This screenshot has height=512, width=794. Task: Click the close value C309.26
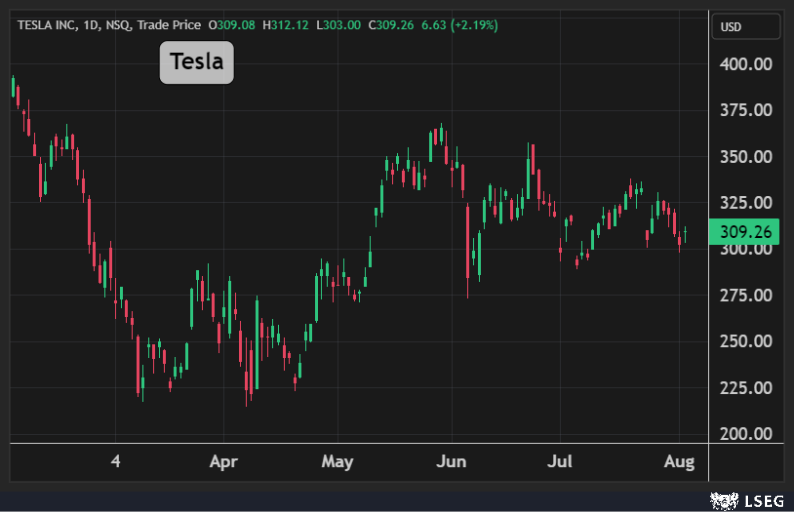click(393, 23)
